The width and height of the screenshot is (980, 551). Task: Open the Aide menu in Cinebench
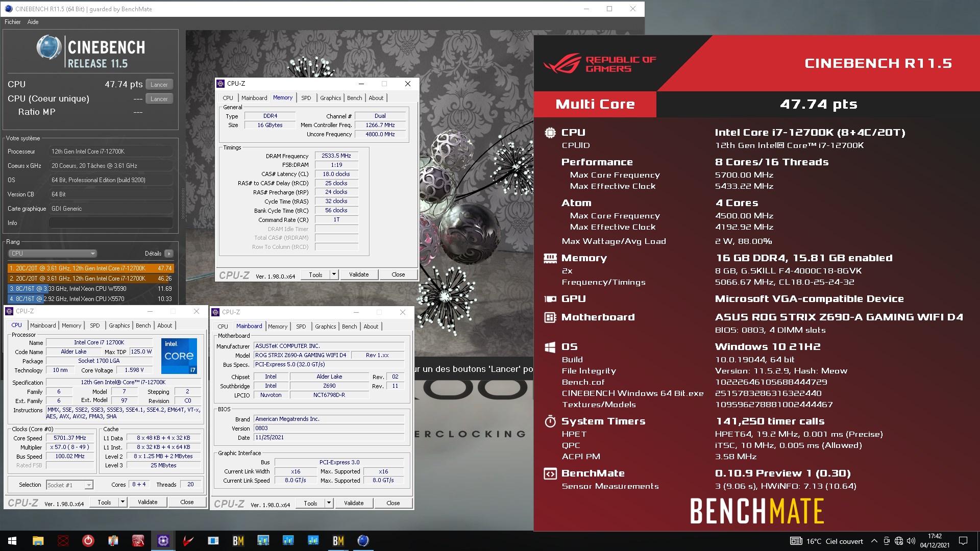click(33, 22)
